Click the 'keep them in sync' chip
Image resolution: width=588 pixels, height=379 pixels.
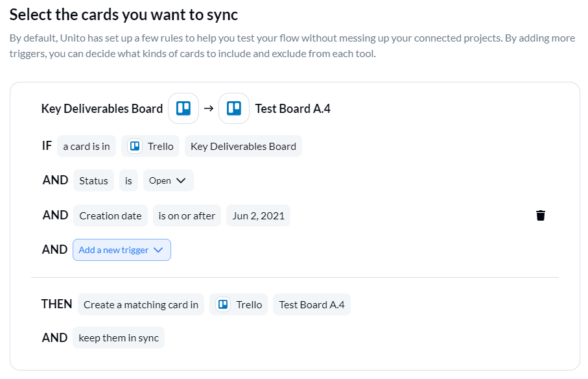pos(119,337)
